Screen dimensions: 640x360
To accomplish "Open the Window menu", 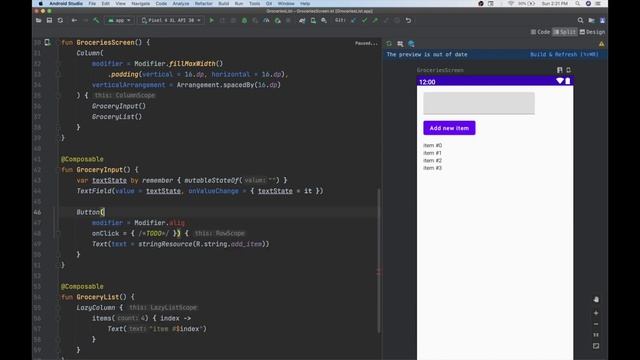I will tap(286, 4).
